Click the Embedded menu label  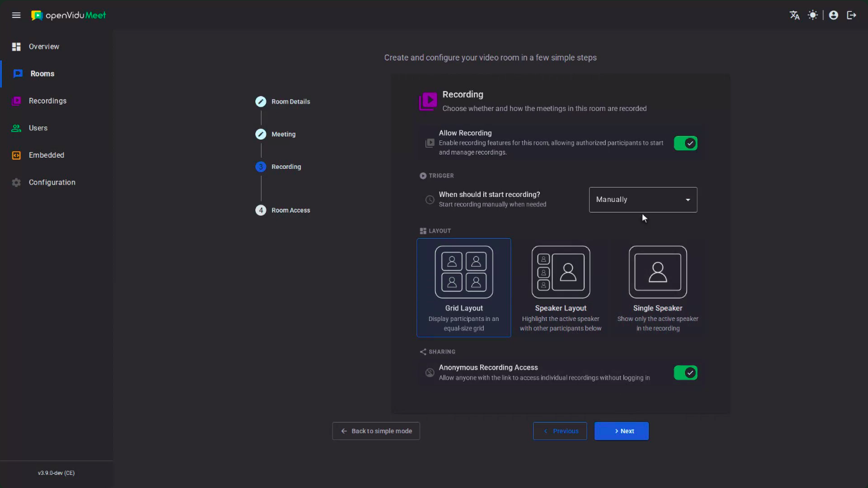(x=47, y=155)
